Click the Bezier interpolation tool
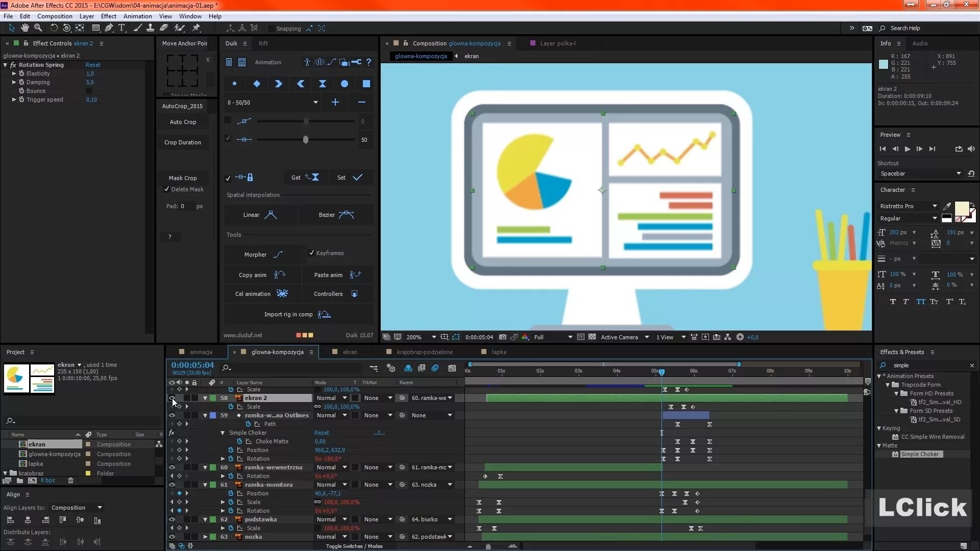The image size is (980, 551). (335, 214)
